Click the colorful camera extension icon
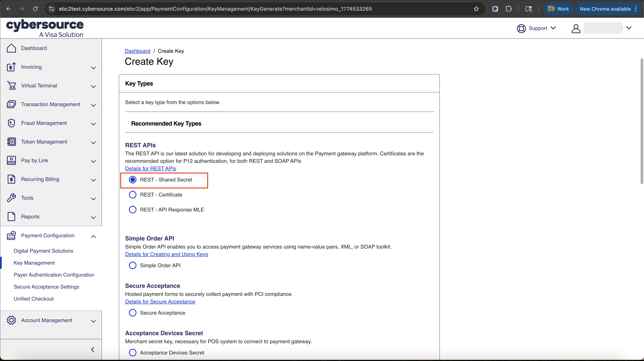 click(495, 9)
